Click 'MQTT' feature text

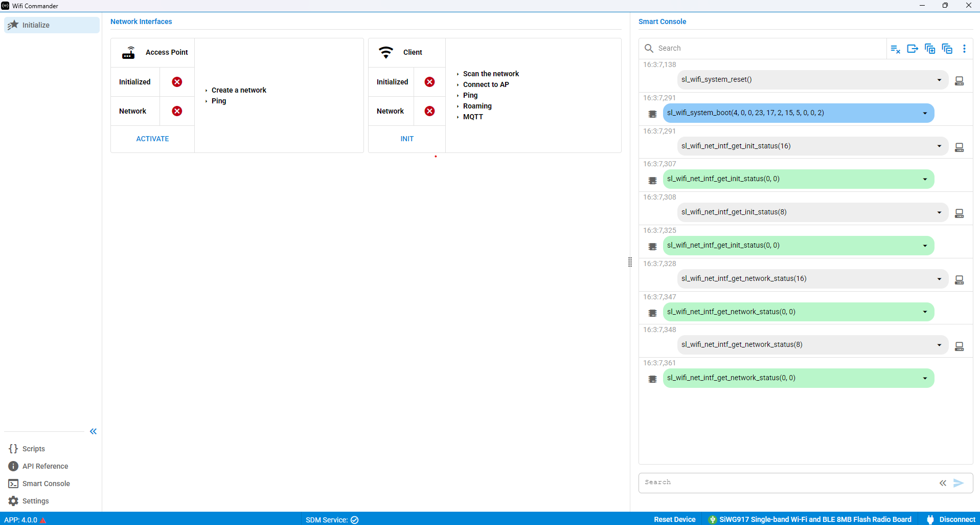pos(473,117)
